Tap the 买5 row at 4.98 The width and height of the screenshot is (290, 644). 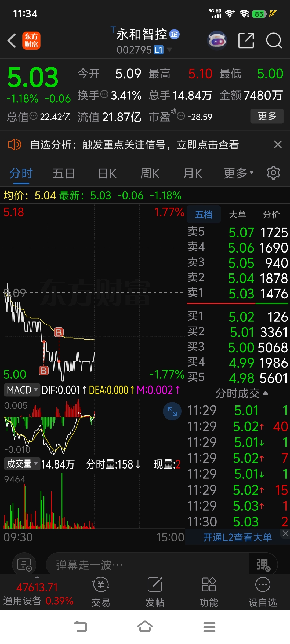[x=238, y=378]
